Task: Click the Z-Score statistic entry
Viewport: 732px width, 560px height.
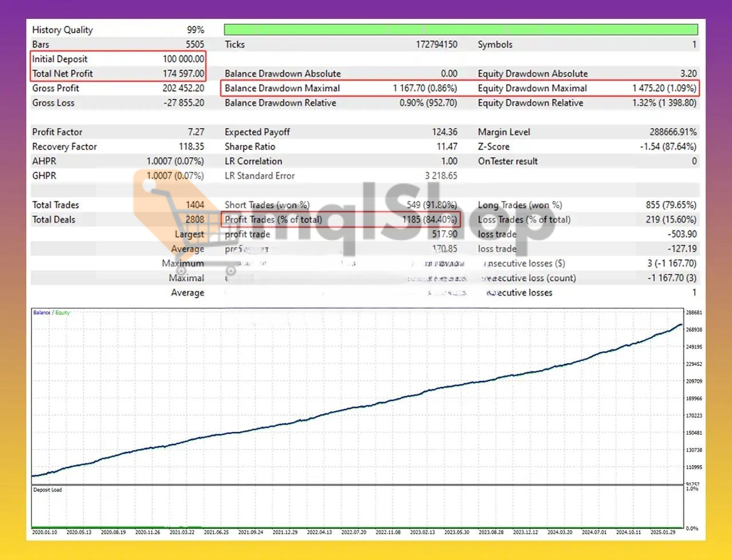Action: coord(493,146)
